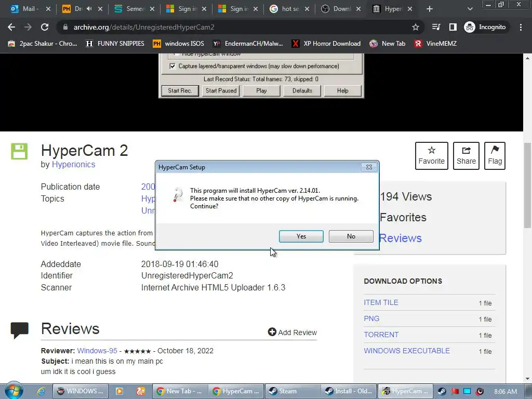Open media player taskbar icon
Image resolution: width=532 pixels, height=399 pixels.
119,391
